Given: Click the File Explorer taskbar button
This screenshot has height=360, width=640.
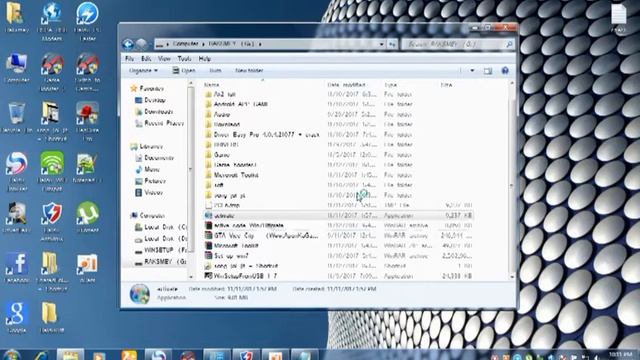Looking at the screenshot, I should (x=70, y=355).
